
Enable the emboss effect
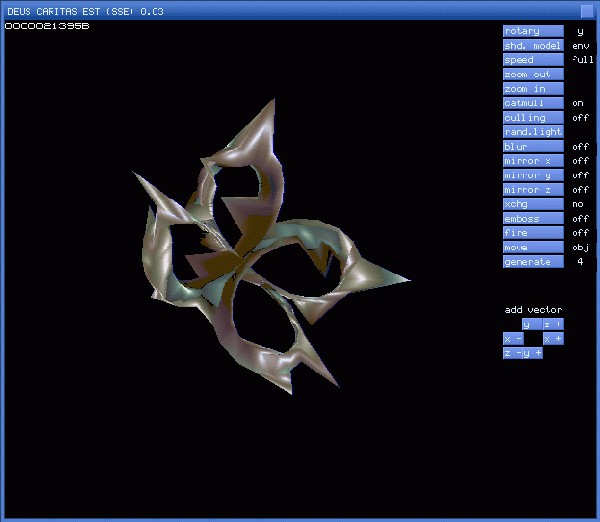pos(533,219)
